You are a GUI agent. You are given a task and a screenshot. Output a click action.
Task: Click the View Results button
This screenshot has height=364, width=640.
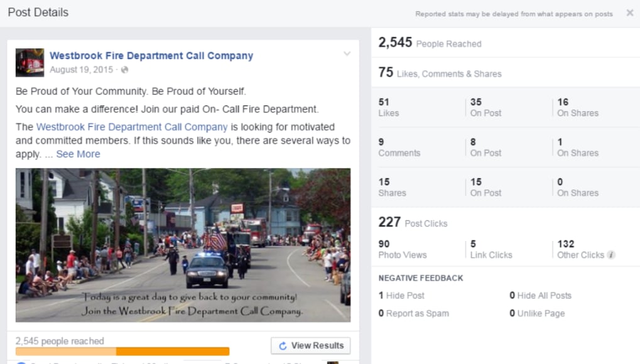pos(311,346)
